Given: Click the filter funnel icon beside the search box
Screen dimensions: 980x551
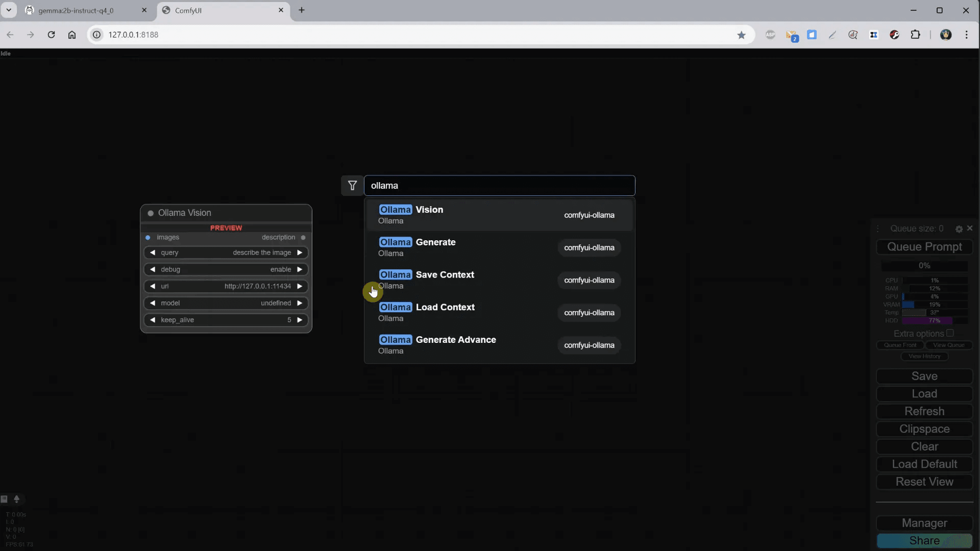Looking at the screenshot, I should (x=352, y=185).
